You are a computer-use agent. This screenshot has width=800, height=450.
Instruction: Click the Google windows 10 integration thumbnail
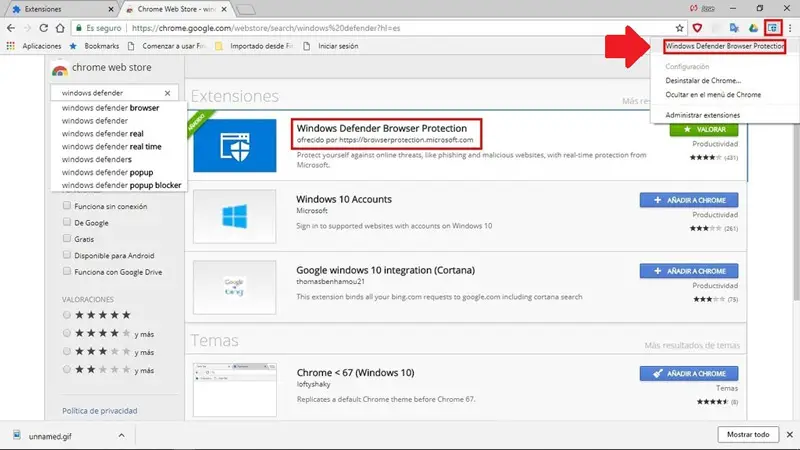click(x=235, y=287)
